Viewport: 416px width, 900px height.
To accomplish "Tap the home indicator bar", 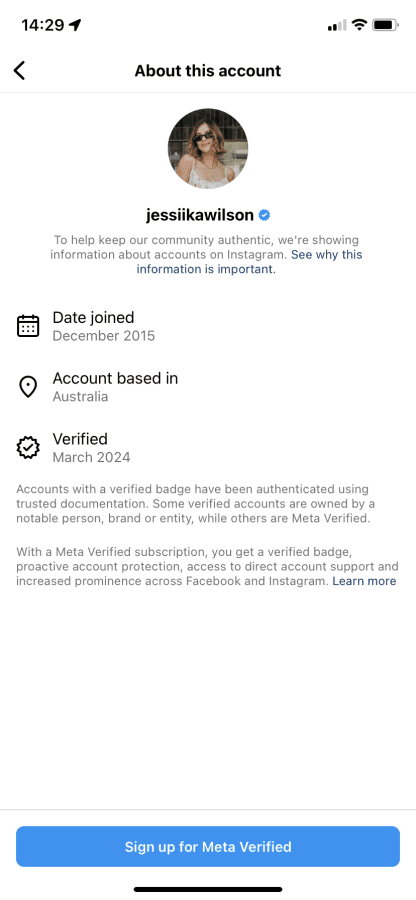I will coord(208,890).
